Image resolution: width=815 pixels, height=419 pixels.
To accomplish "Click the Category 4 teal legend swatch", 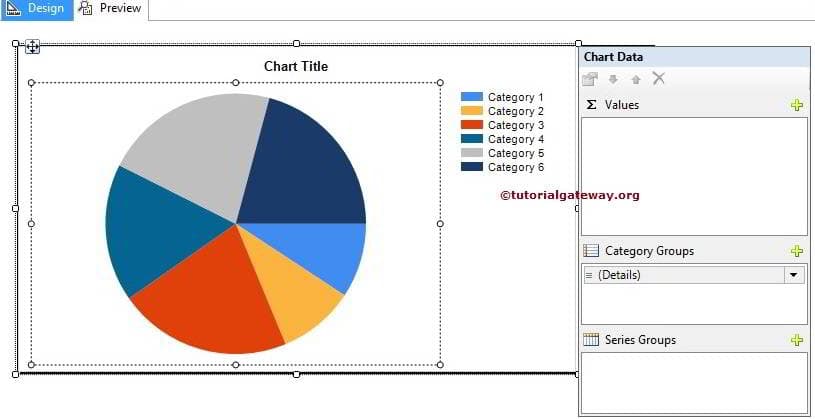I will (471, 139).
